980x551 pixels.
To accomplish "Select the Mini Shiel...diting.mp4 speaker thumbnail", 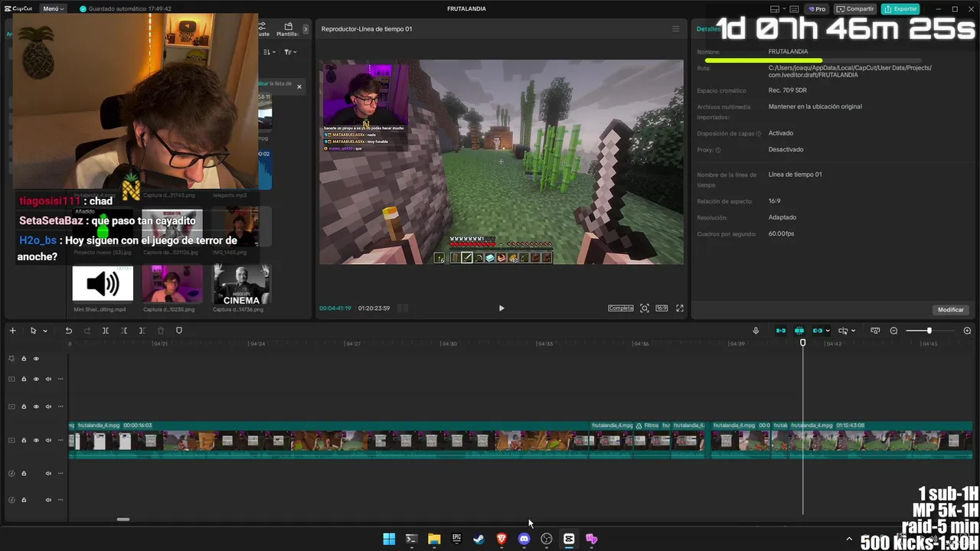I will coord(103,284).
